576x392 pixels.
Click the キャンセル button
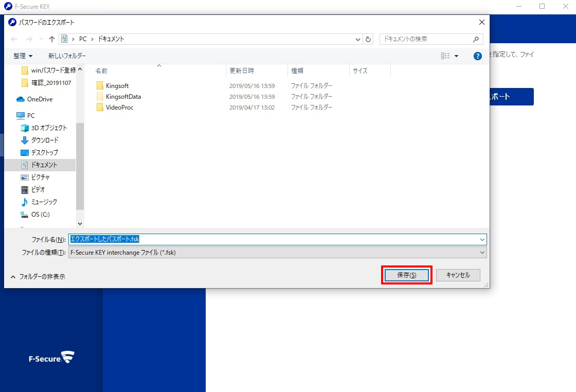tap(458, 275)
